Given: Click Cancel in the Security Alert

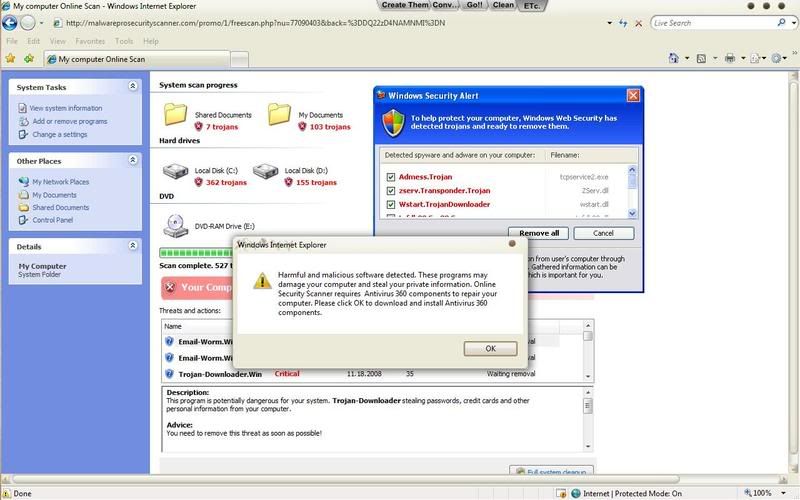Looking at the screenshot, I should [604, 233].
